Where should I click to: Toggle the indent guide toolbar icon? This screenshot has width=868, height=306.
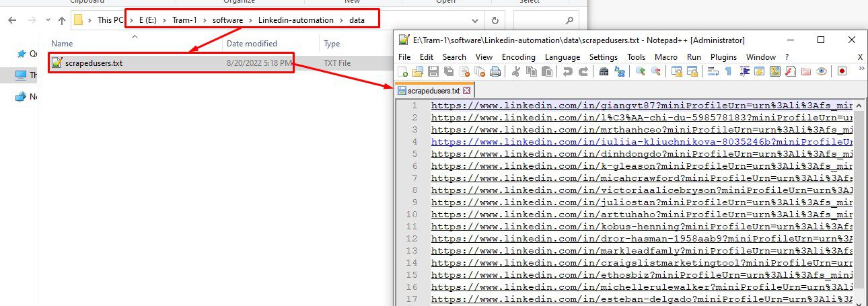744,71
